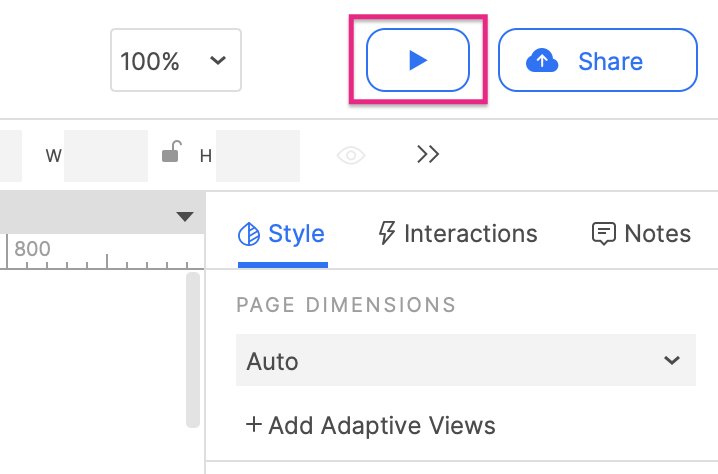Click the H height input field
The height and width of the screenshot is (474, 718).
pyautogui.click(x=257, y=155)
